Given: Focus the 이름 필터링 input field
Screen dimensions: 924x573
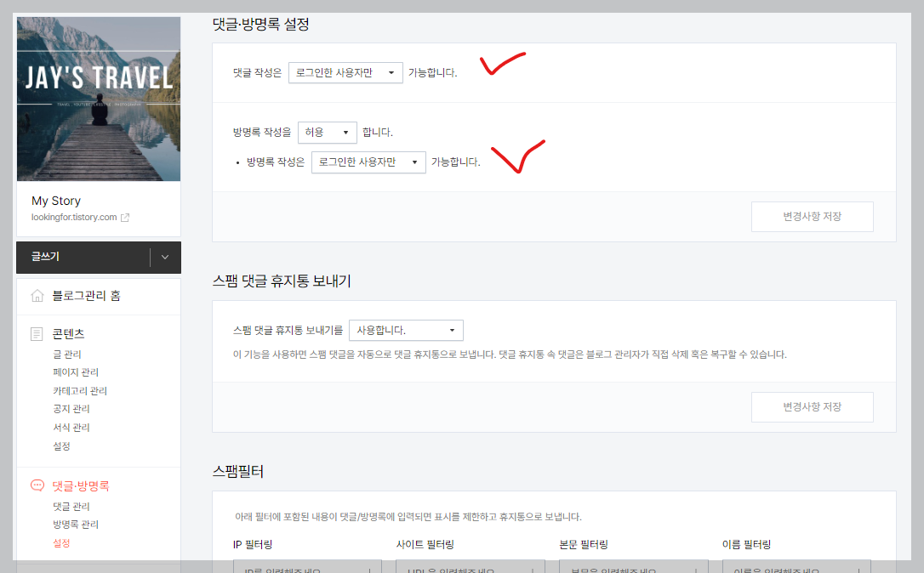Looking at the screenshot, I should pos(796,566).
